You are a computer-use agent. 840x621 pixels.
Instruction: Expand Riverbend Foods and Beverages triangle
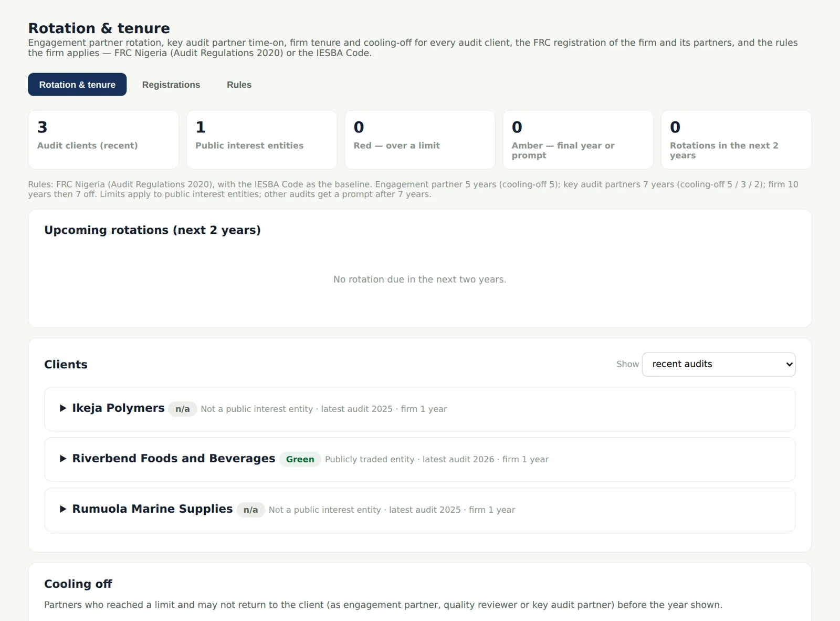(63, 459)
